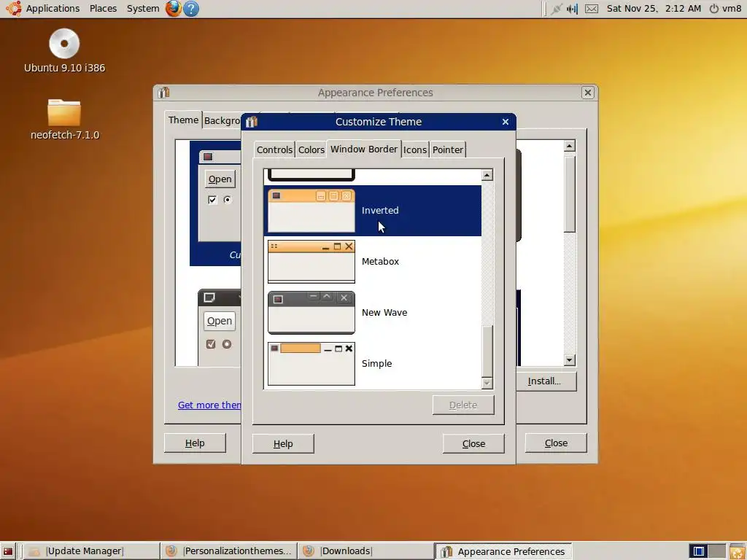Image resolution: width=747 pixels, height=560 pixels.
Task: Follow the Get more themes link
Action: tap(209, 405)
